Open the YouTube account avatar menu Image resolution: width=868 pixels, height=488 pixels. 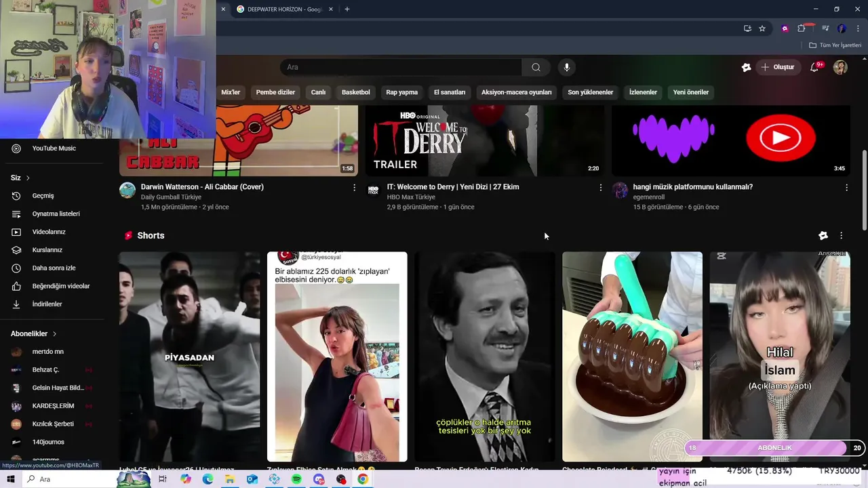840,67
